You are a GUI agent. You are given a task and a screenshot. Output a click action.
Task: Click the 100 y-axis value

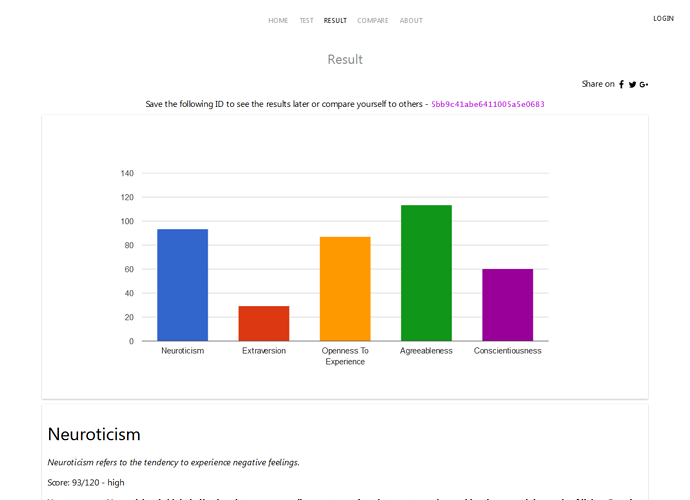click(127, 221)
